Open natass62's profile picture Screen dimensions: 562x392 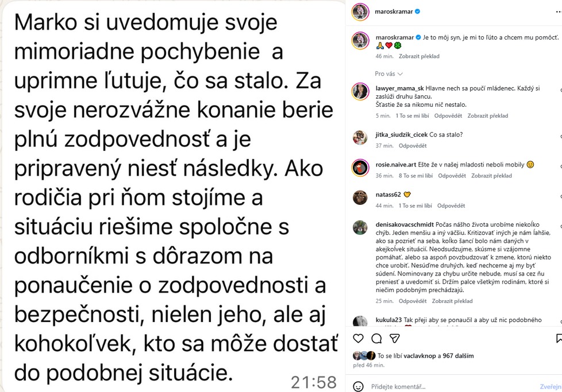pos(360,197)
